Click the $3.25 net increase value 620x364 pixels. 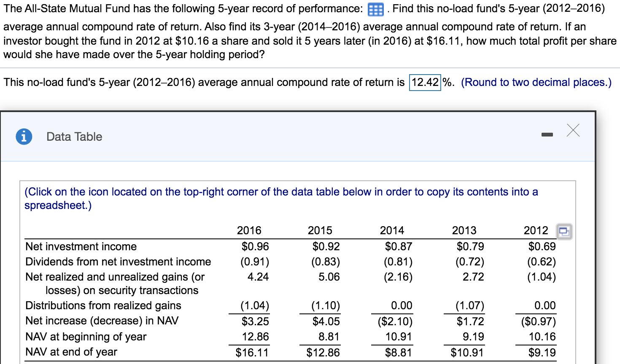pos(255,321)
